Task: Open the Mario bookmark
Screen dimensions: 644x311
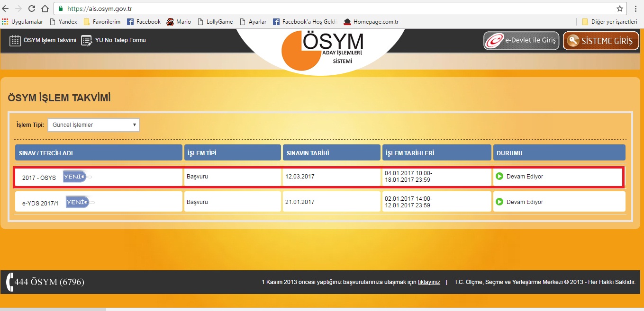Action: 179,22
